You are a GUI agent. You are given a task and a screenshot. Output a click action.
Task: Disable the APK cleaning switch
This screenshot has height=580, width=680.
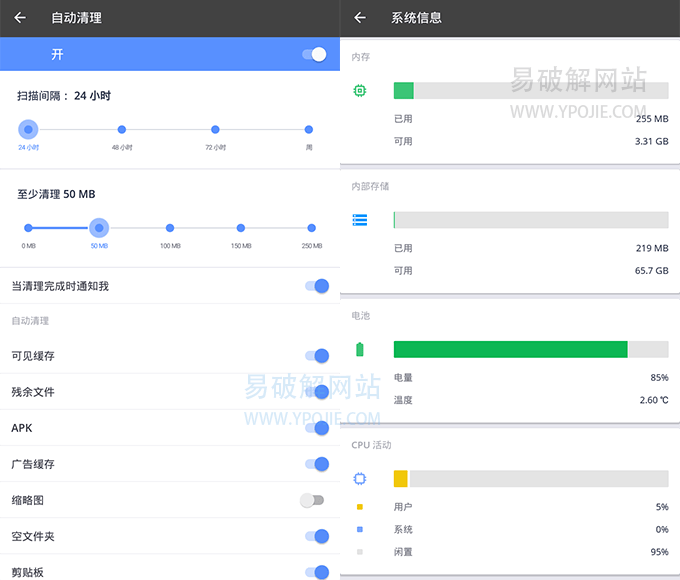point(317,428)
